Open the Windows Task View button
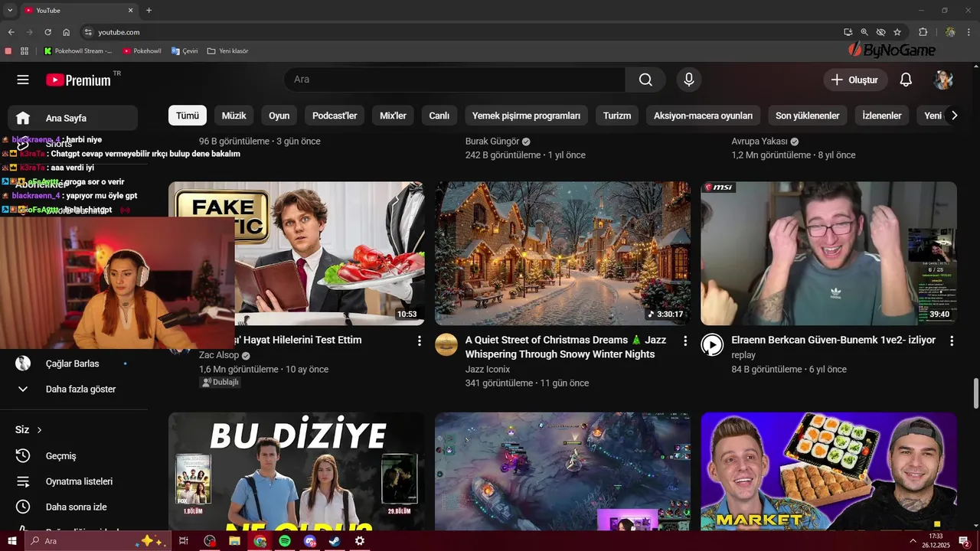Viewport: 980px width, 551px height. pos(184,541)
